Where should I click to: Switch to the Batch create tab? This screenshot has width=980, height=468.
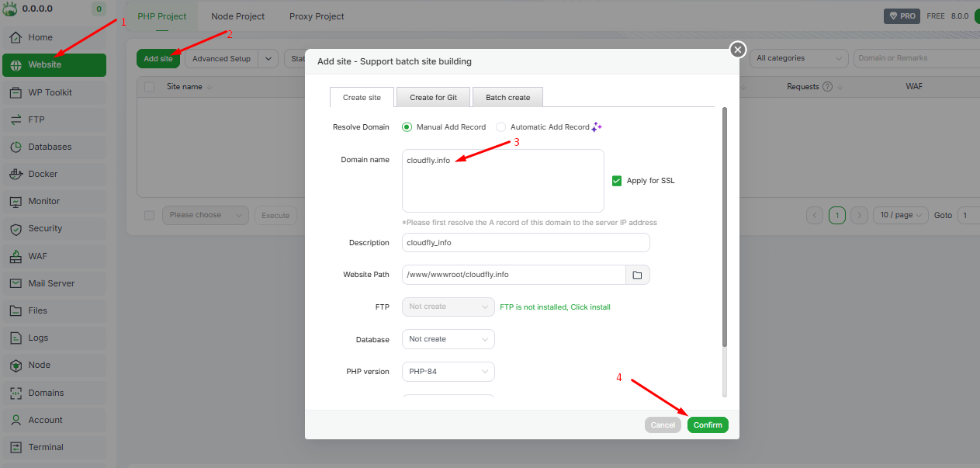pyautogui.click(x=507, y=98)
